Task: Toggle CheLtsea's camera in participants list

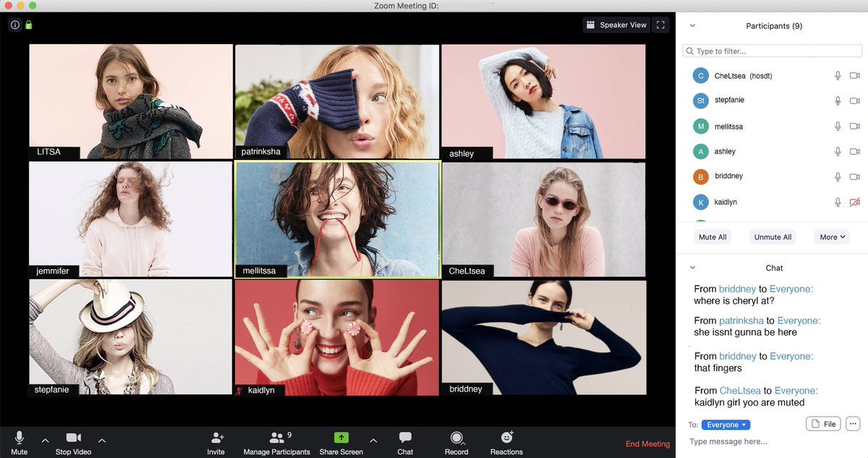Action: 854,75
